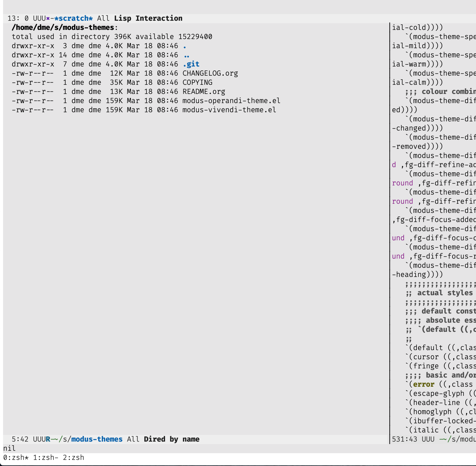Click the modus-themes buffer name in mode line

(97, 439)
